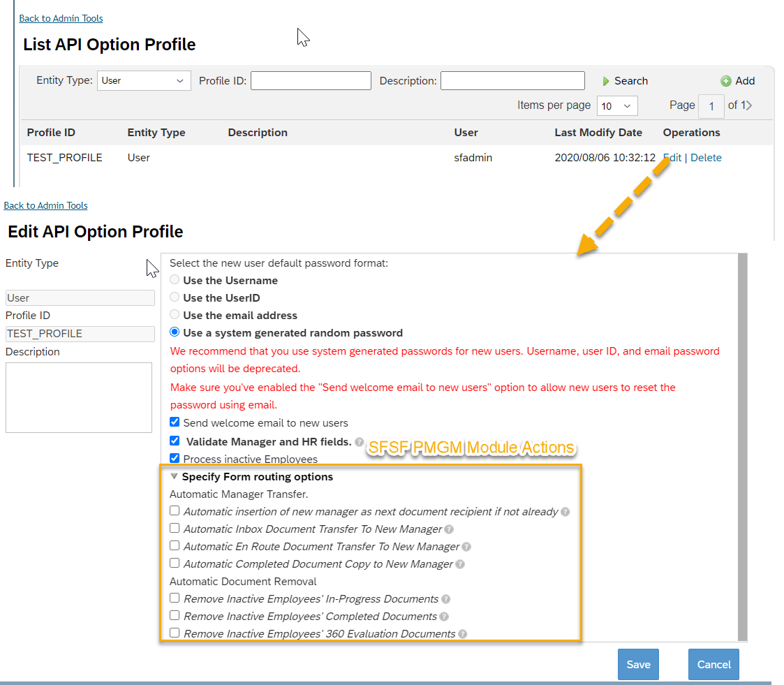784x685 pixels.
Task: Click help icon for Remove Inactive Employees' In-Progress Documents
Action: pos(445,599)
